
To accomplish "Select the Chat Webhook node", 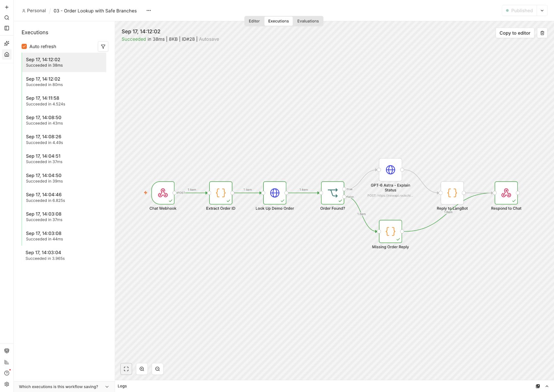I will [x=163, y=193].
